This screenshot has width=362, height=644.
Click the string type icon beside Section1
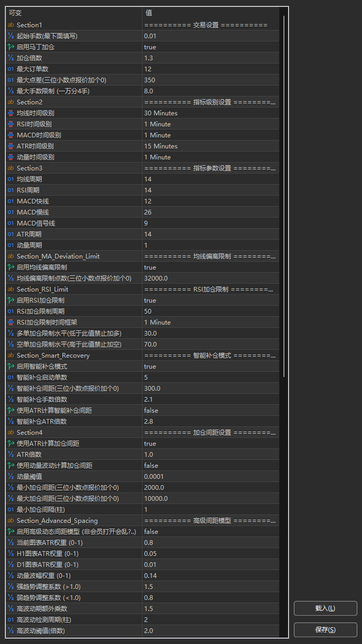(10, 25)
